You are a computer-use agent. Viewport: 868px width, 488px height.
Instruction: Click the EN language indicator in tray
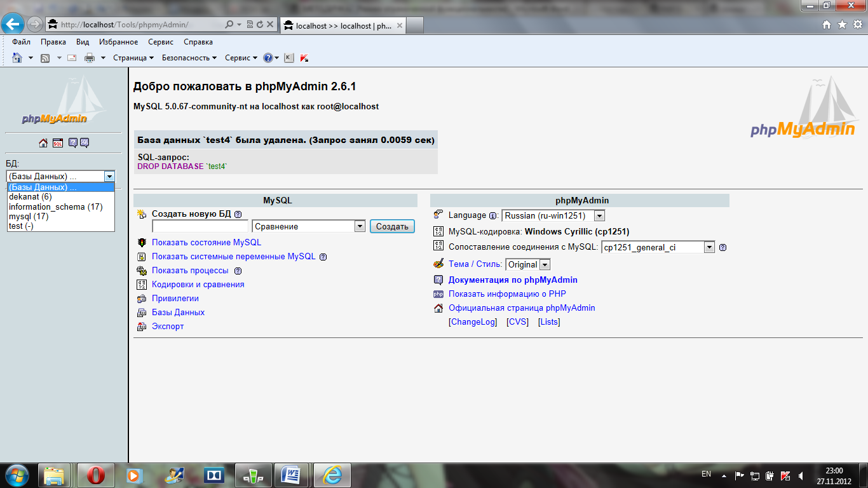coord(706,474)
